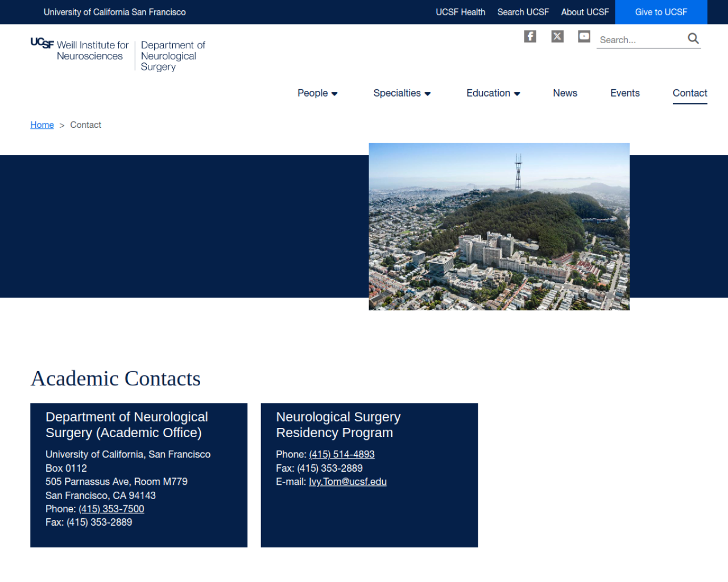Click the search magnifier icon

pyautogui.click(x=693, y=39)
